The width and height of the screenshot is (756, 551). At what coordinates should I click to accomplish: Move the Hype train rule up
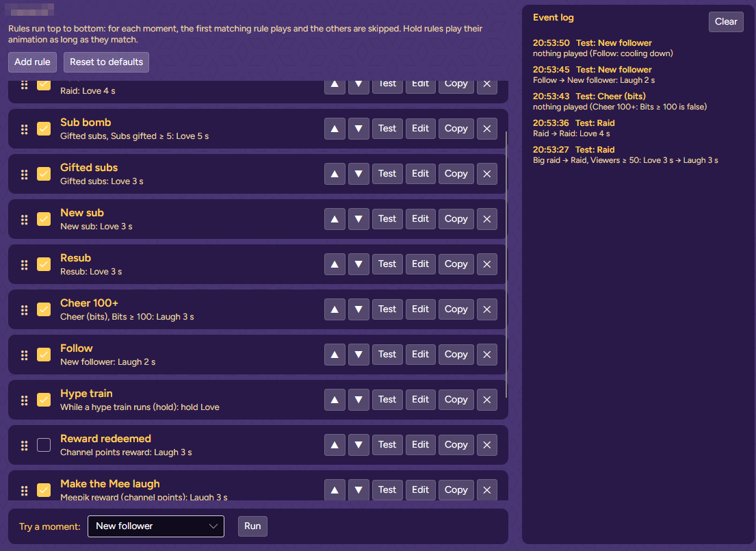coord(335,400)
